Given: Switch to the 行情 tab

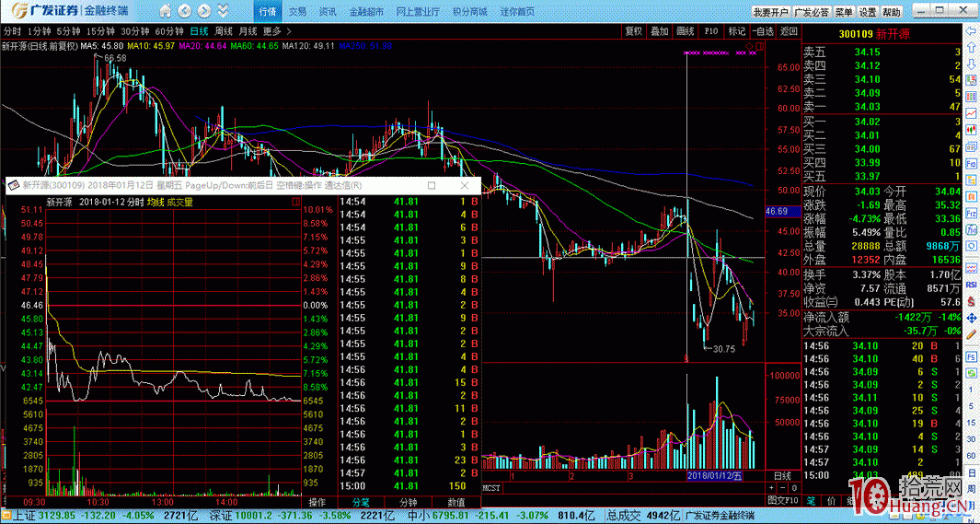Looking at the screenshot, I should coord(268,11).
